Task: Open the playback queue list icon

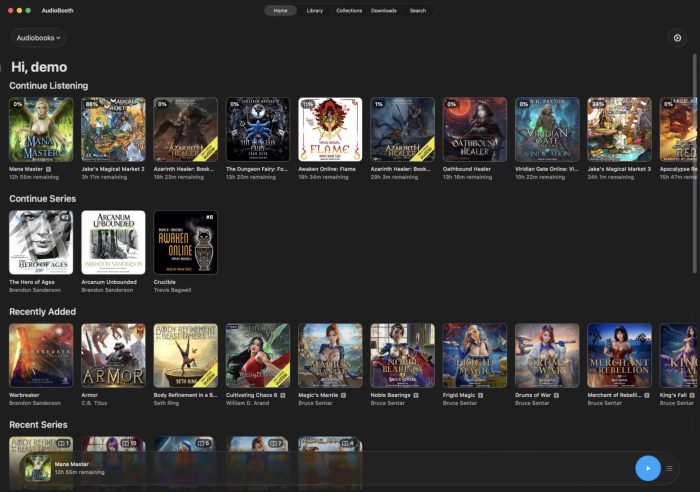Action: pos(669,468)
